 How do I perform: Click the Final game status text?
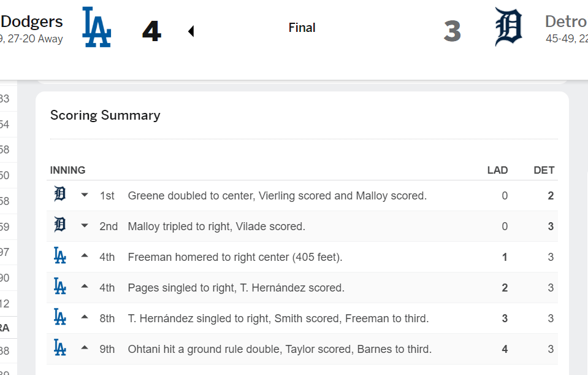click(302, 28)
